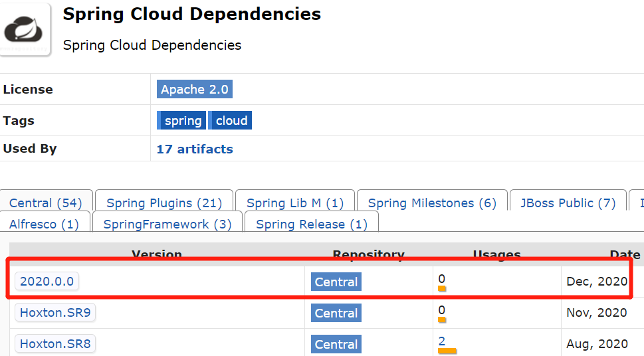Select the cloud tag

pos(231,120)
